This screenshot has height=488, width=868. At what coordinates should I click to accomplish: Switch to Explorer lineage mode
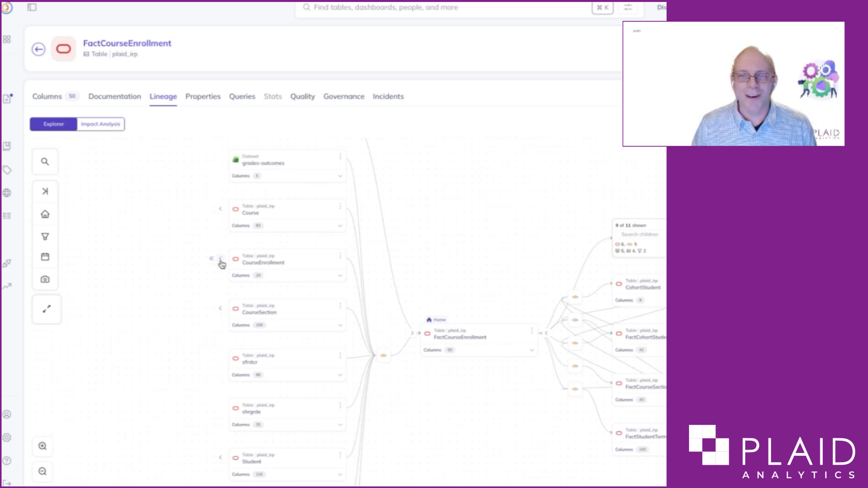click(x=53, y=124)
